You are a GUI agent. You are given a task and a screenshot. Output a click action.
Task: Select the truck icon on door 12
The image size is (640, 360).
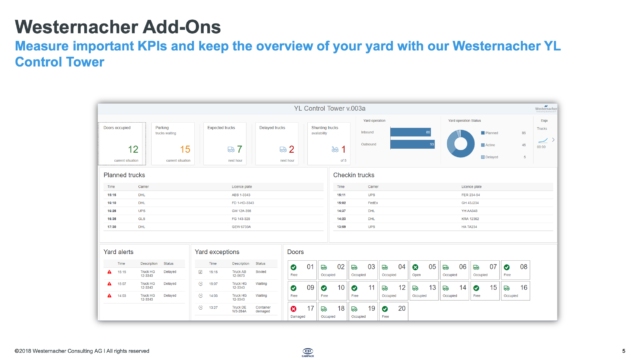(385, 288)
